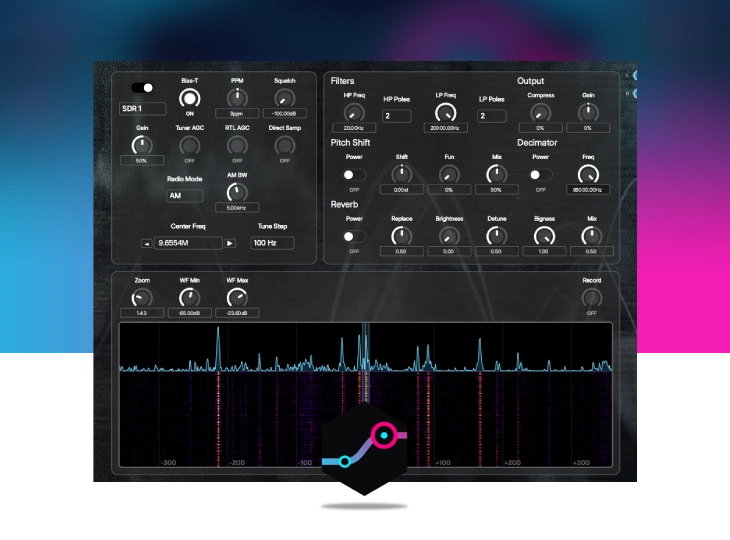Click the Output Gain 0% value field
Viewport: 730px width, 540px height.
(588, 128)
